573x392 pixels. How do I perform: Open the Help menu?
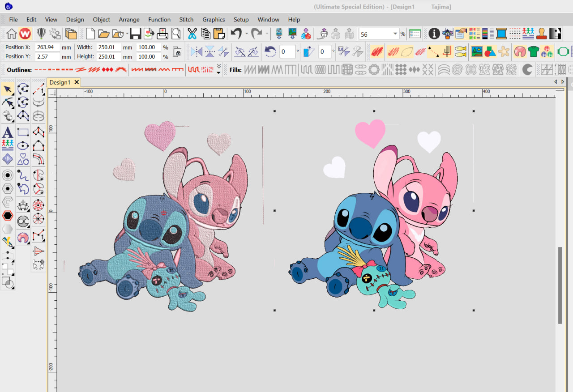coord(294,19)
